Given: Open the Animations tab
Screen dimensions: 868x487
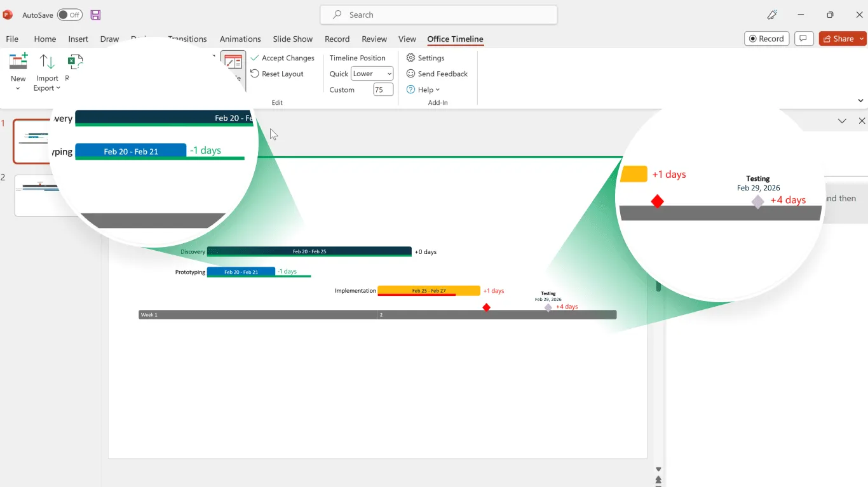Looking at the screenshot, I should click(240, 39).
